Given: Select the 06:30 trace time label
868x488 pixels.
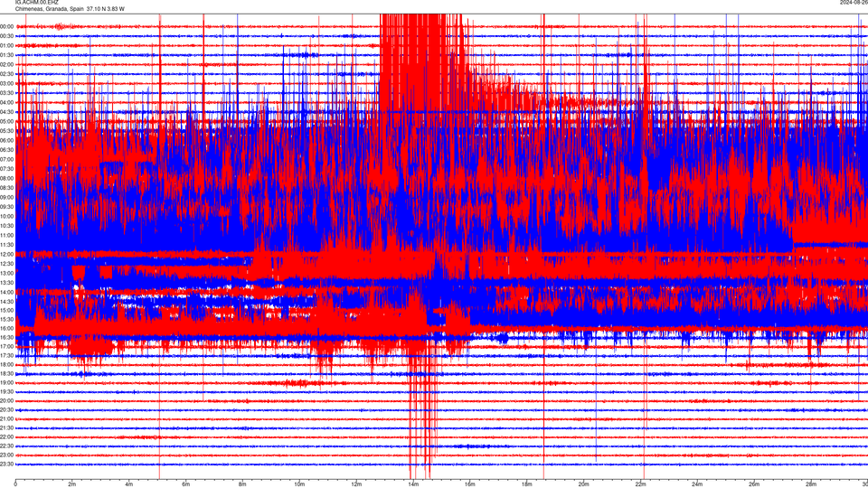Looking at the screenshot, I should [6, 149].
